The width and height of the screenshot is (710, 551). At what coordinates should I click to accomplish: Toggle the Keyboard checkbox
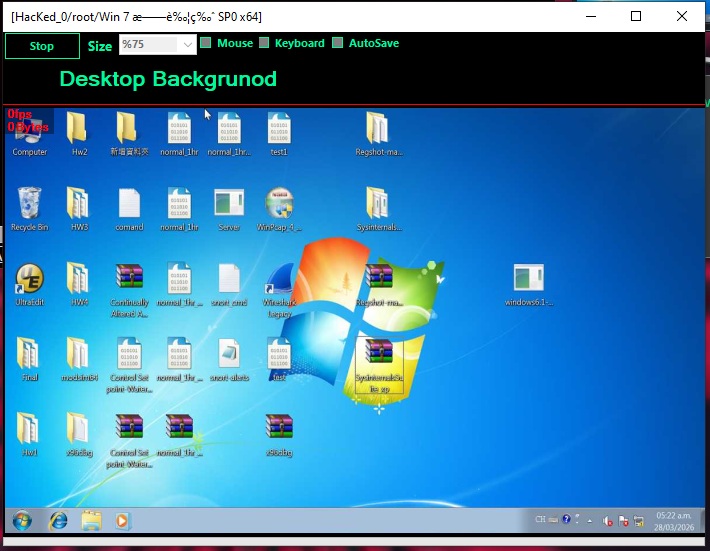265,43
